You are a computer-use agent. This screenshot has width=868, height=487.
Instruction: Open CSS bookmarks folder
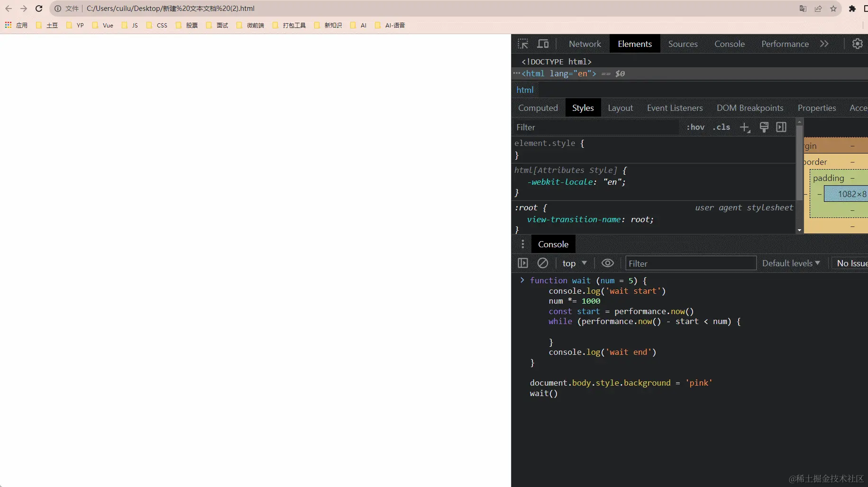(157, 25)
